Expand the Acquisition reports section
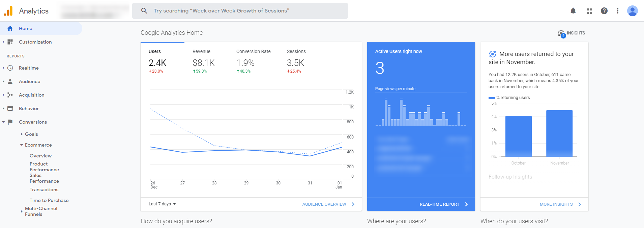The width and height of the screenshot is (644, 228). 3,95
